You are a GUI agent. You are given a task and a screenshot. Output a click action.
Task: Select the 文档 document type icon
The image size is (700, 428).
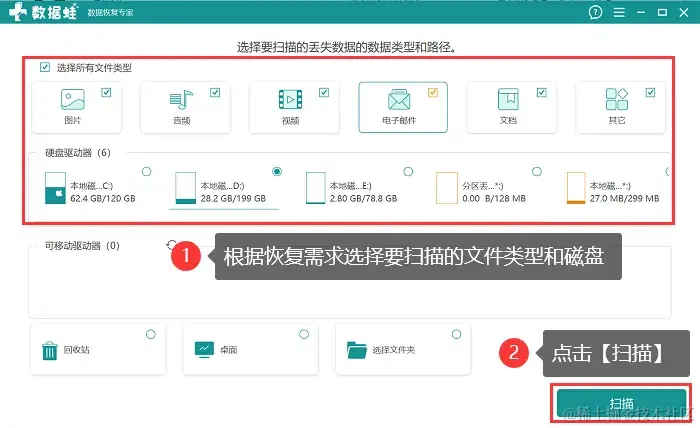[x=508, y=99]
